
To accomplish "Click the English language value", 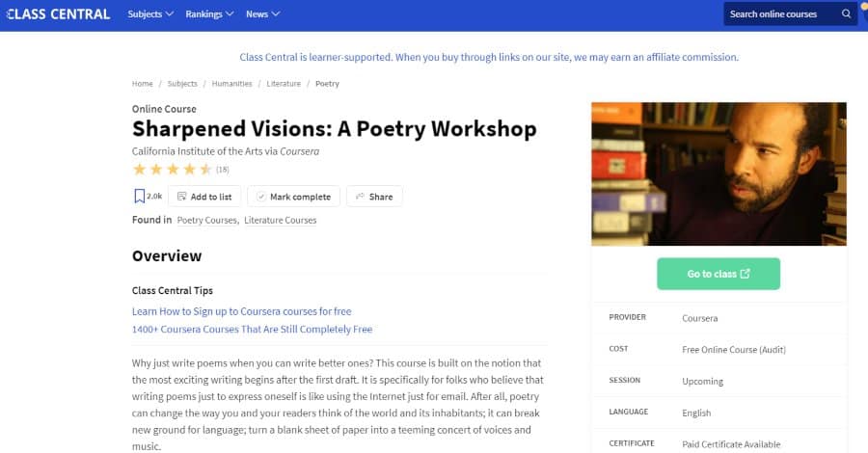I will (x=696, y=413).
